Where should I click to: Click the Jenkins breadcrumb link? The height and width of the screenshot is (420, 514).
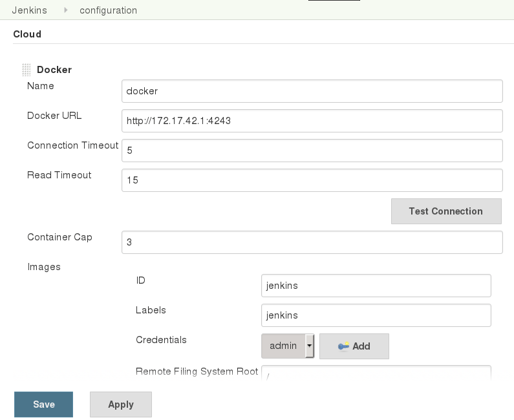(x=30, y=10)
